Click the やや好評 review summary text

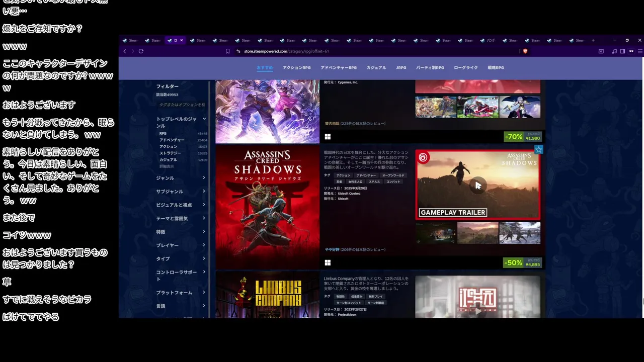[332, 250]
